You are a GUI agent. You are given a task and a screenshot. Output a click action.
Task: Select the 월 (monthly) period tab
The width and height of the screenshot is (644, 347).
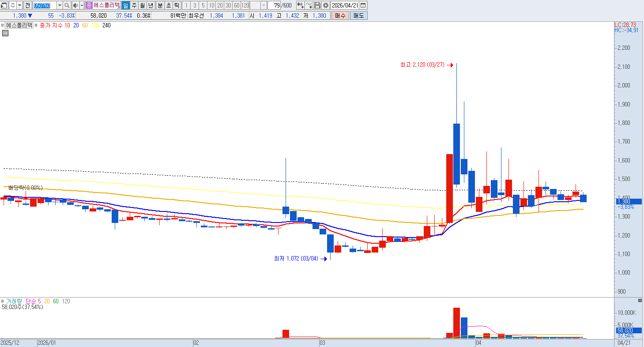click(143, 5)
